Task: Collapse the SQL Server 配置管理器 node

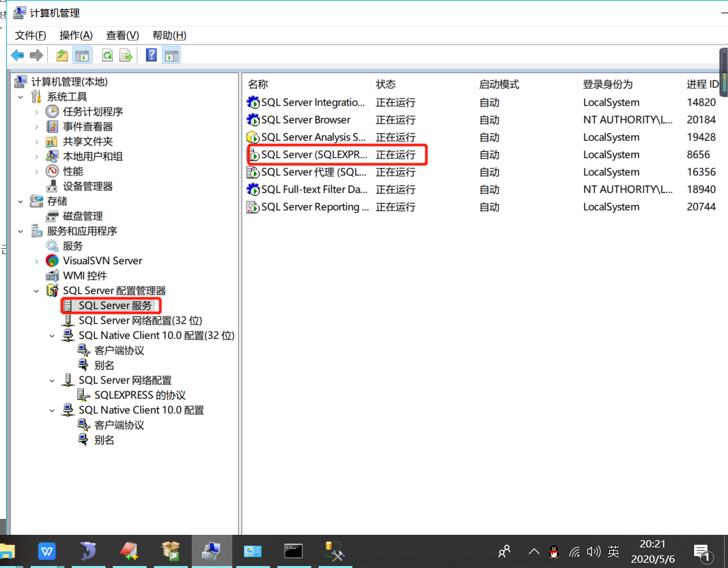Action: 36,291
